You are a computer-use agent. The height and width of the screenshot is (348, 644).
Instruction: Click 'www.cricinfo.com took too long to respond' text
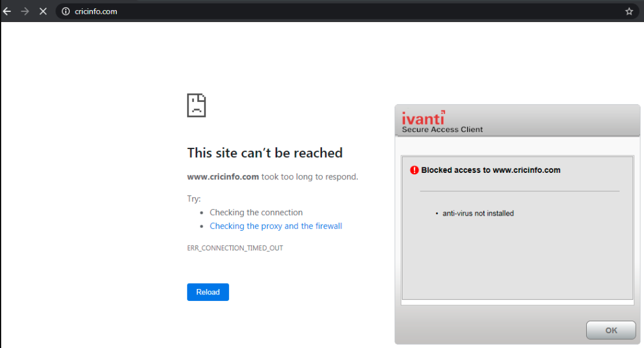(x=273, y=177)
